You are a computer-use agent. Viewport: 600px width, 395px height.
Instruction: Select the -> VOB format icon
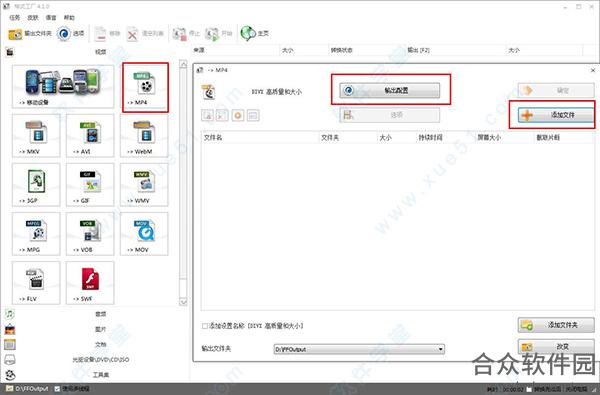pos(90,234)
